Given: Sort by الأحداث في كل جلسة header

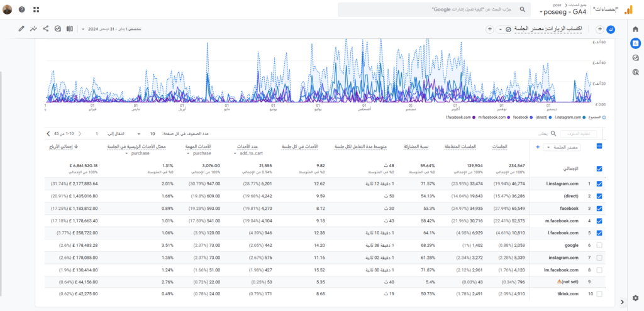Looking at the screenshot, I should point(300,146).
